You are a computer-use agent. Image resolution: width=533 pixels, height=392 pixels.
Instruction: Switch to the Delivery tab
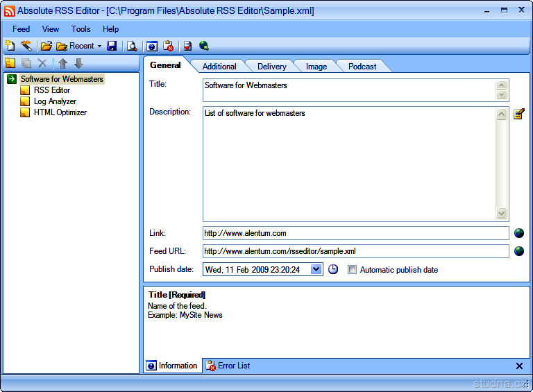click(271, 67)
